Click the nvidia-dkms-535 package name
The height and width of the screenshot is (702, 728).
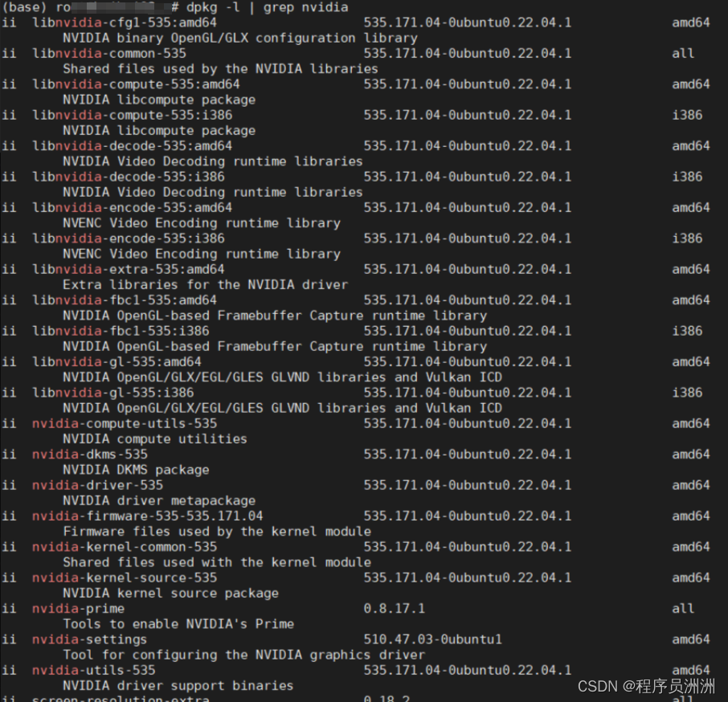tap(90, 455)
